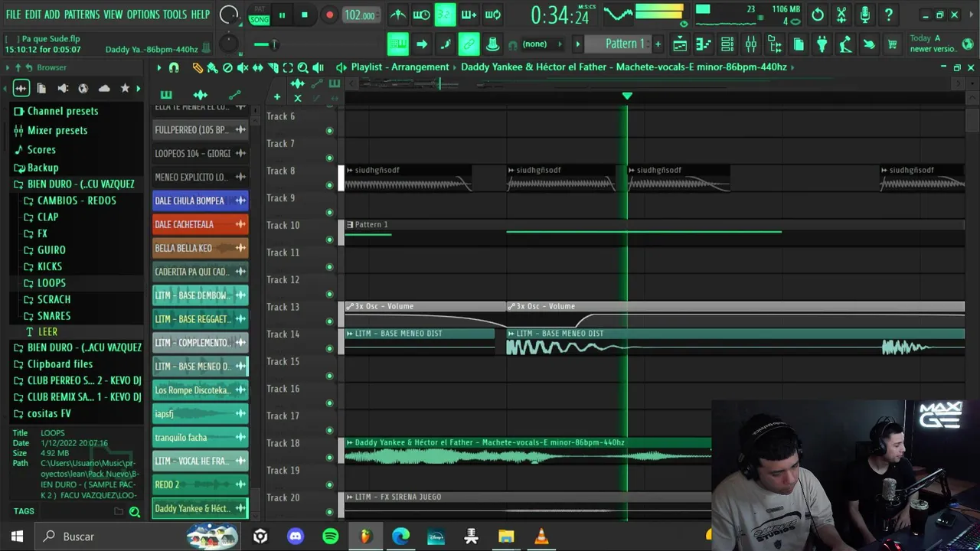Open the PATTERNS menu
This screenshot has width=980, height=551.
[82, 15]
